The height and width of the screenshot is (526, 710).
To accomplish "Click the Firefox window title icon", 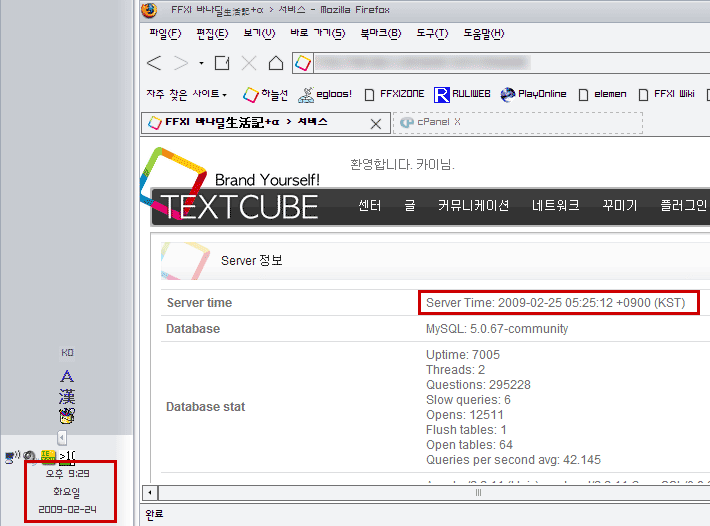I will 149,10.
